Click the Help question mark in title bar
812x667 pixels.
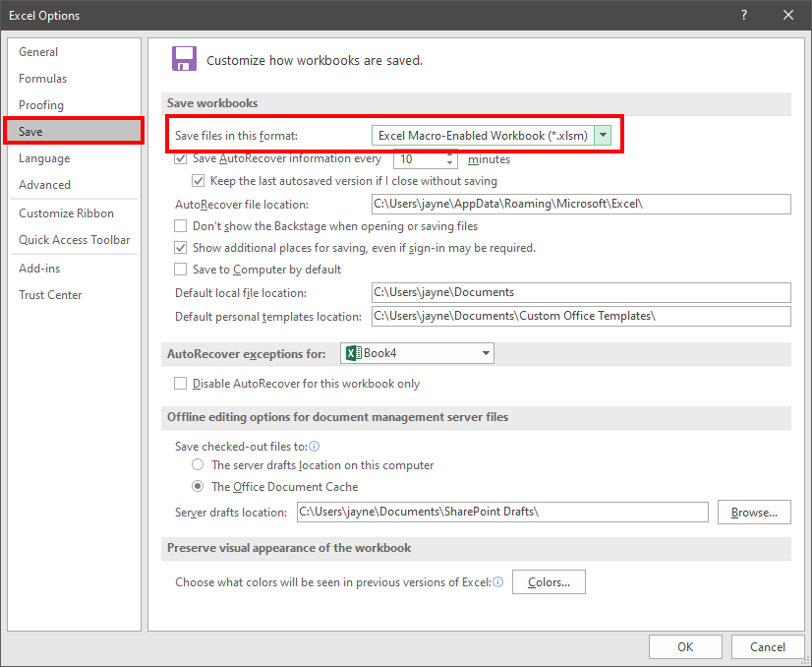tap(744, 15)
